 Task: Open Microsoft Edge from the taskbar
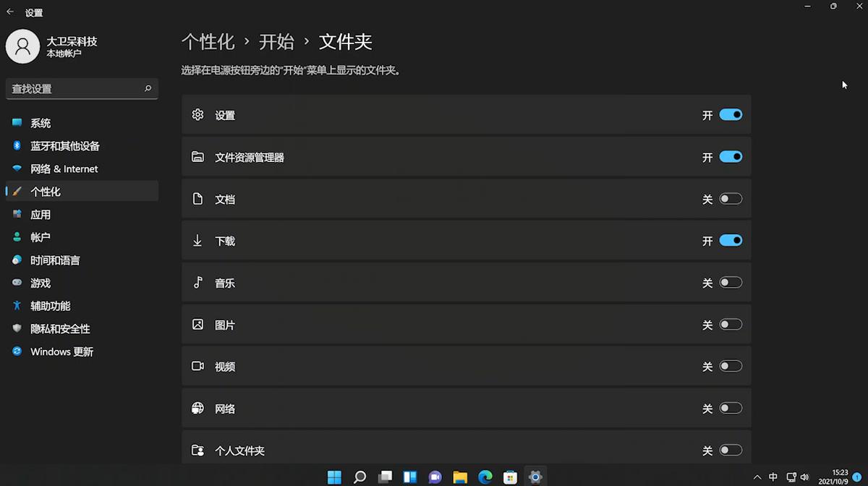485,477
